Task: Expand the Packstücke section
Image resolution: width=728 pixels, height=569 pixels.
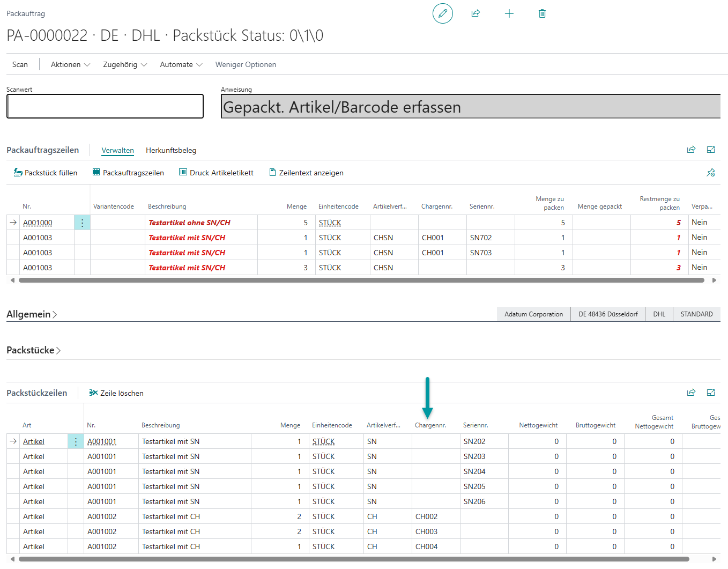Action: [x=33, y=350]
